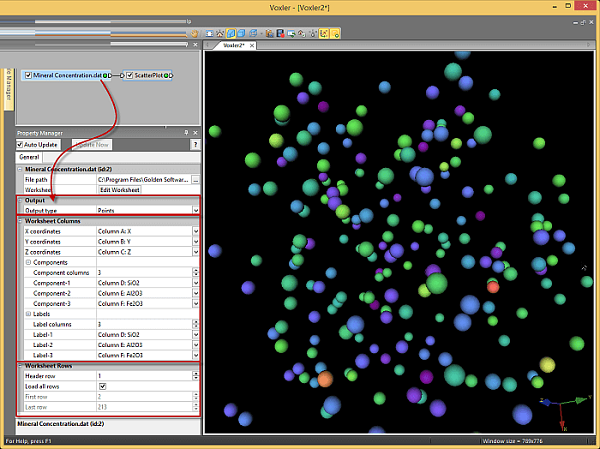The image size is (600, 449).
Task: Toggle the highlighted axes triad toolbar icon
Action: tap(324, 34)
